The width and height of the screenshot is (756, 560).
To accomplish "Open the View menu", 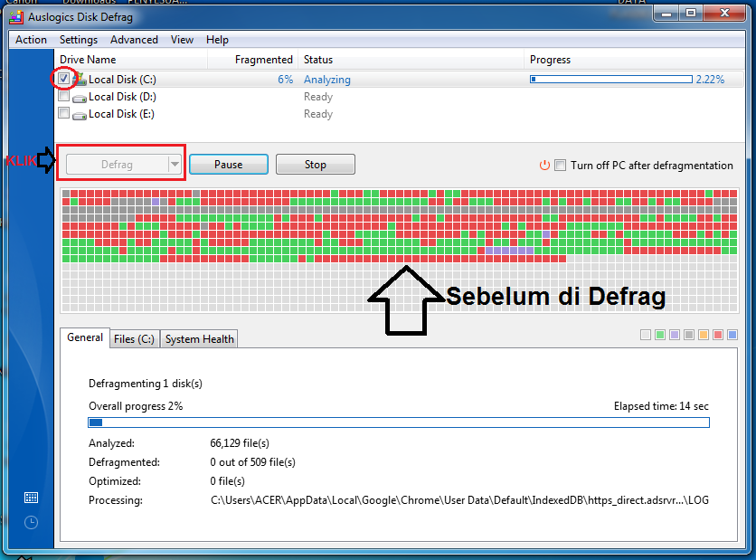I will pyautogui.click(x=182, y=40).
